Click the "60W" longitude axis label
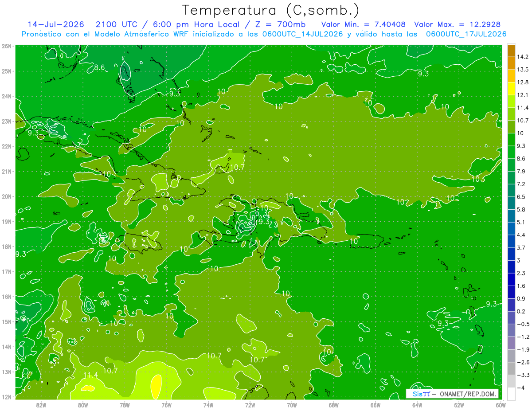The width and height of the screenshot is (532, 411). [501, 405]
